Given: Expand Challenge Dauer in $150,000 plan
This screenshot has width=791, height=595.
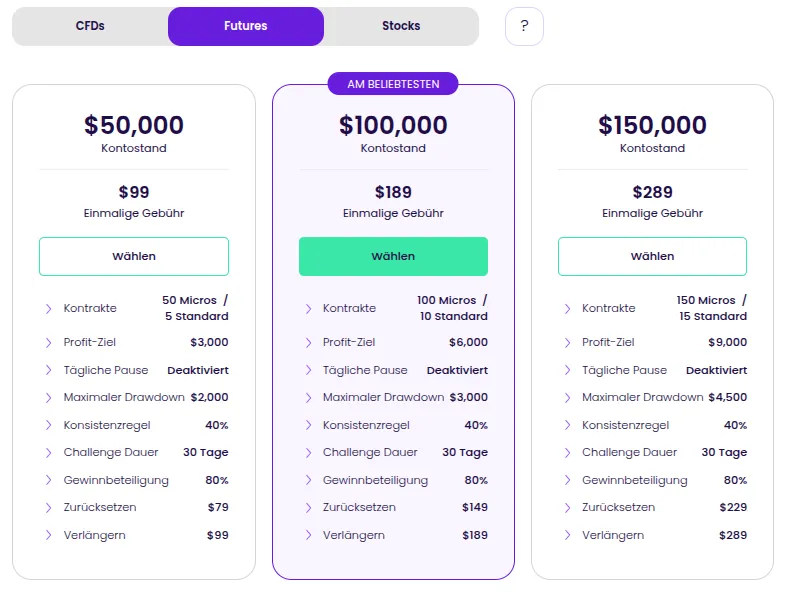Looking at the screenshot, I should (567, 453).
